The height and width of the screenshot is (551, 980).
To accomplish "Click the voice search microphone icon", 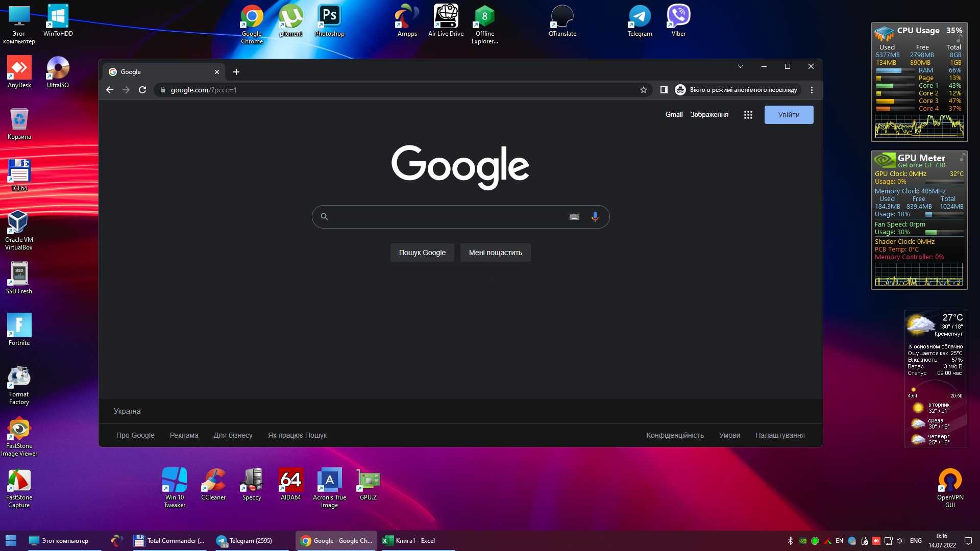I will click(x=595, y=217).
